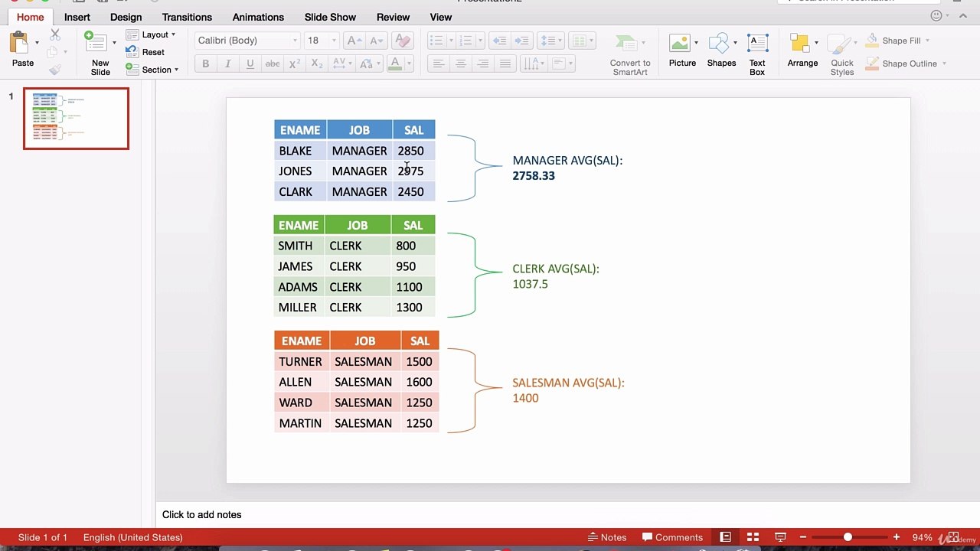Viewport: 980px width, 551px height.
Task: Toggle subscript formatting
Action: click(x=317, y=64)
